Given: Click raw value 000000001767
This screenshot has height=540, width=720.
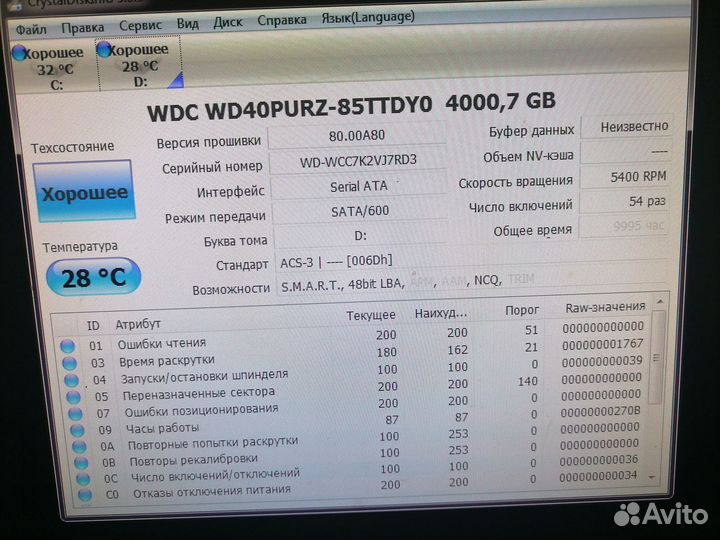Looking at the screenshot, I should coord(602,344).
